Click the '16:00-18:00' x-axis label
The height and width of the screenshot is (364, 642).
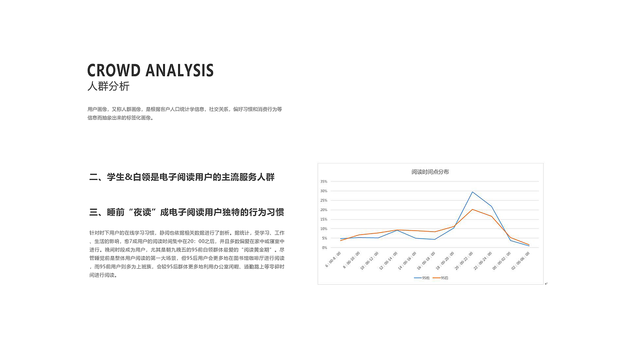[x=425, y=261]
